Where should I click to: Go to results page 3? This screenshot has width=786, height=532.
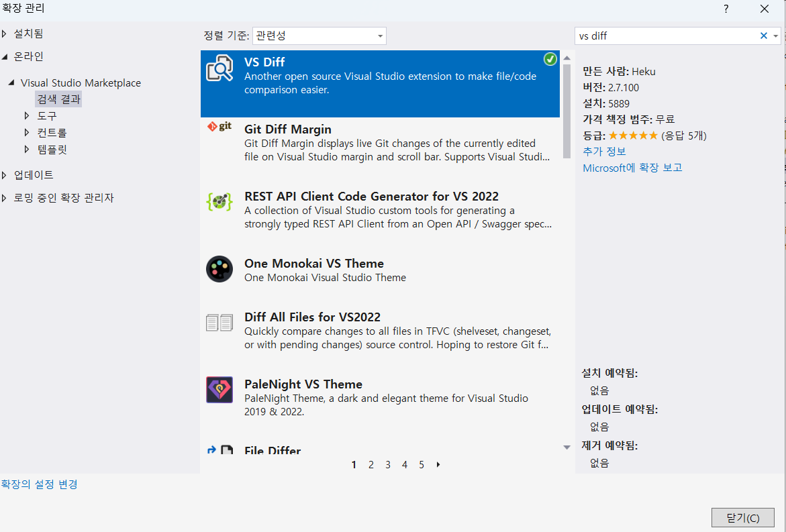pyautogui.click(x=388, y=465)
